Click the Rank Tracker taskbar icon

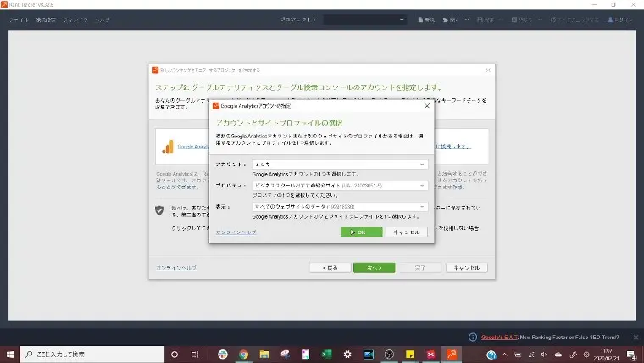point(452,354)
